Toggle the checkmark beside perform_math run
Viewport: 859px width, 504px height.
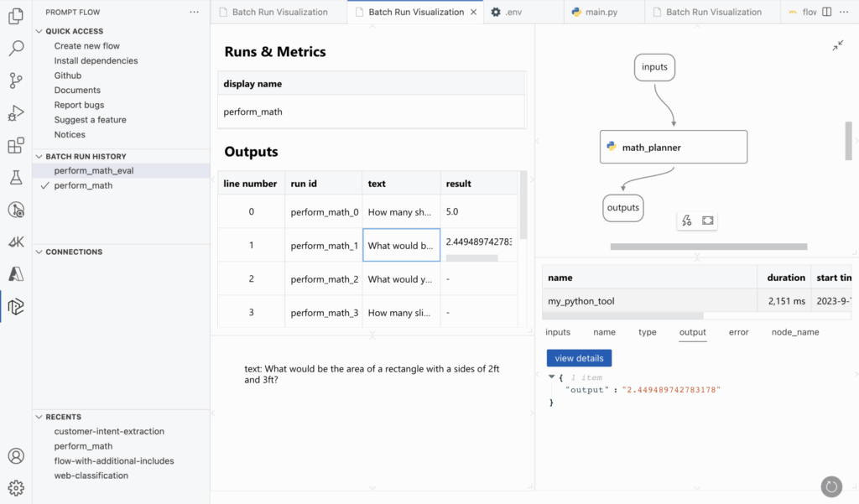pyautogui.click(x=44, y=185)
